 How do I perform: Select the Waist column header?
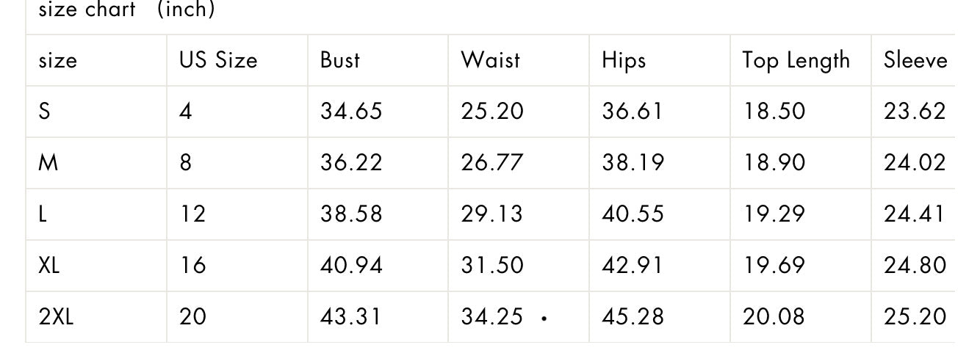tap(491, 59)
